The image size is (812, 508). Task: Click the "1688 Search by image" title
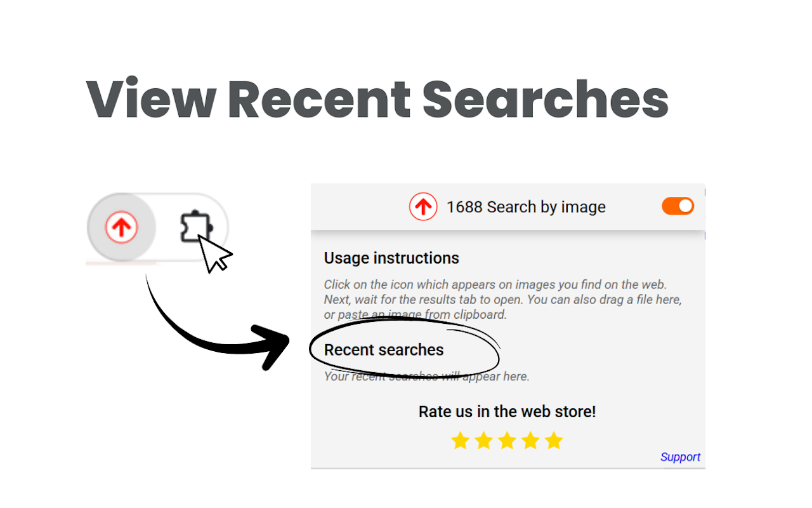(x=526, y=207)
